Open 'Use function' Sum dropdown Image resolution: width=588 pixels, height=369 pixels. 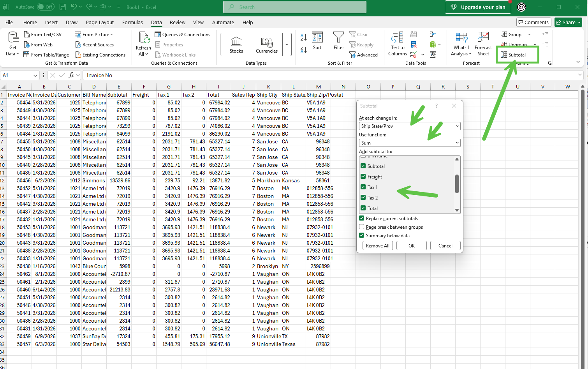[410, 143]
